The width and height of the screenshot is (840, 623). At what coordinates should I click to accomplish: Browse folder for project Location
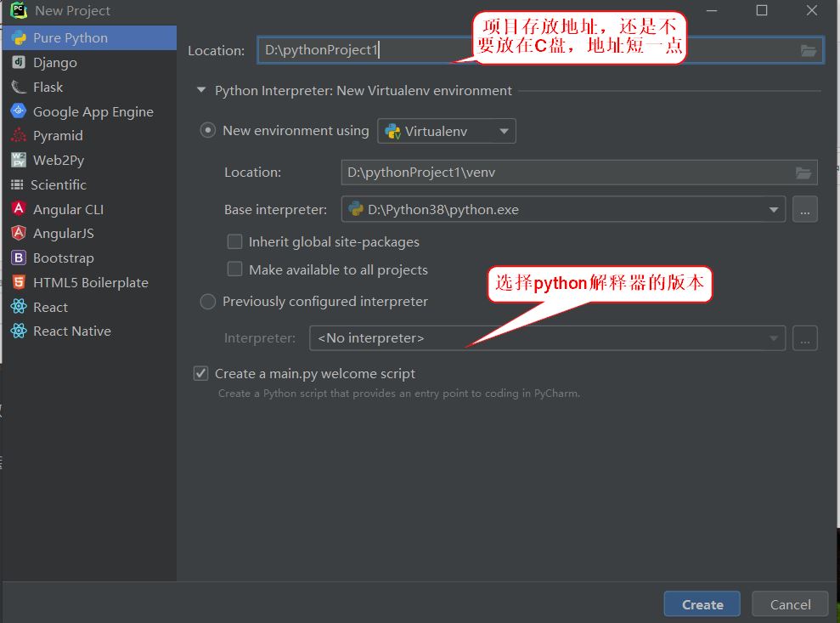809,50
